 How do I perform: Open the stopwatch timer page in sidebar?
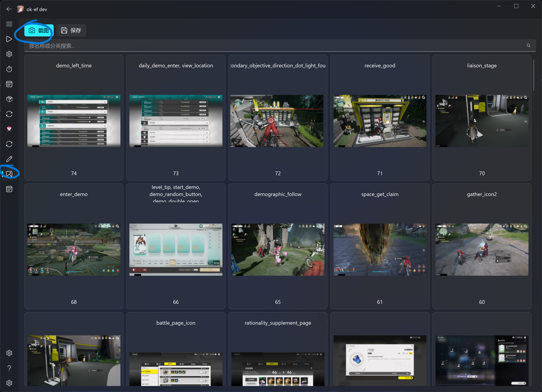[9, 69]
